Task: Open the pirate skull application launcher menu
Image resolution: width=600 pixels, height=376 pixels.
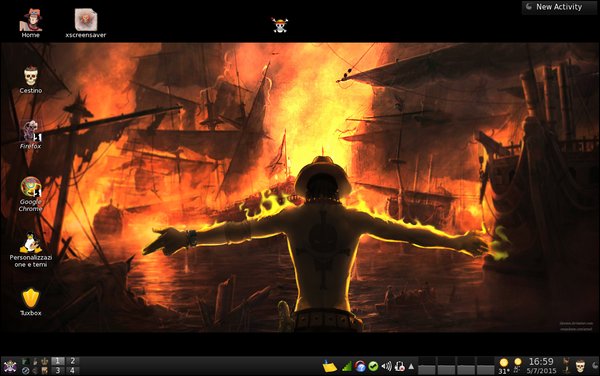Action: [x=10, y=366]
